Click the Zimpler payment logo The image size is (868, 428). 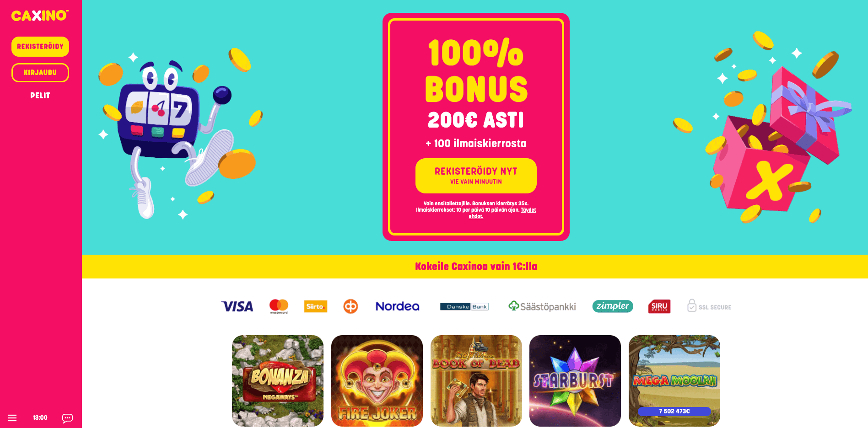(613, 306)
